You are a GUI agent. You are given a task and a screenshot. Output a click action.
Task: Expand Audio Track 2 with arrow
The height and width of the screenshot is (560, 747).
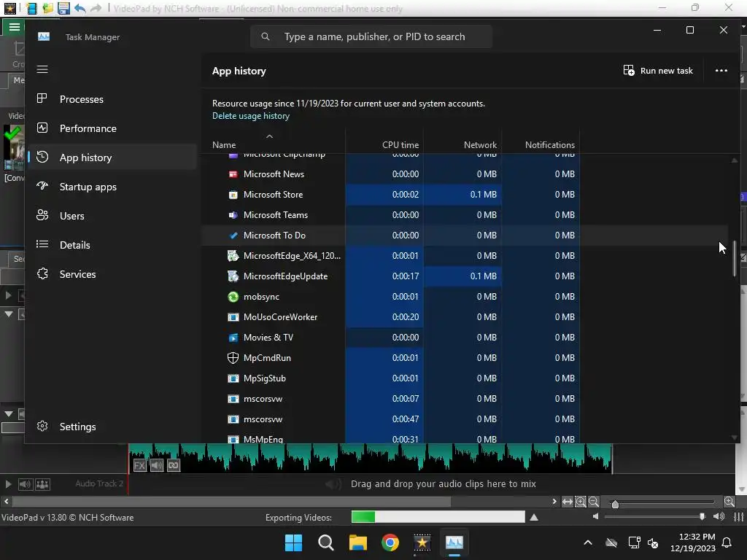click(x=8, y=484)
